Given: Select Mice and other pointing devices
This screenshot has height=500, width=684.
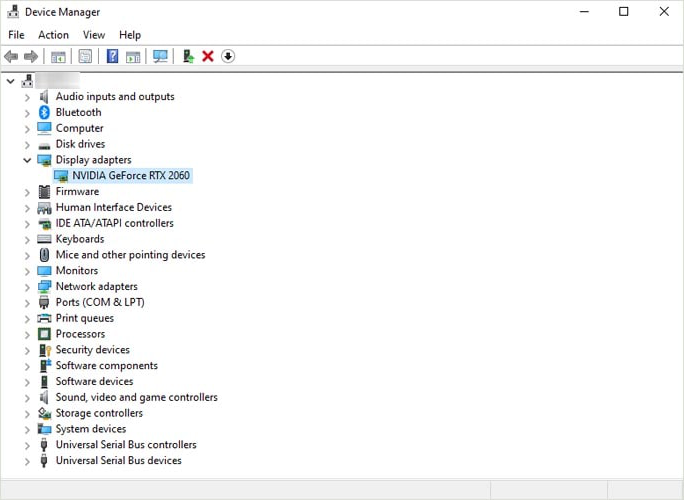Looking at the screenshot, I should (130, 255).
